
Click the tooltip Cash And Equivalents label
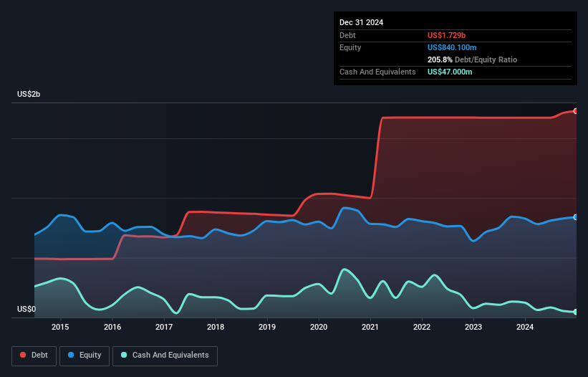pyautogui.click(x=377, y=72)
